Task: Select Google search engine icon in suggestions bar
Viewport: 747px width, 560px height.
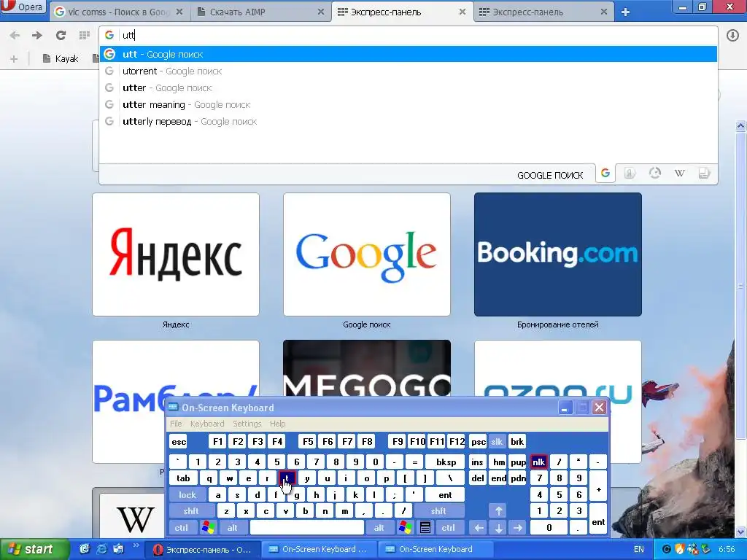Action: pyautogui.click(x=605, y=173)
